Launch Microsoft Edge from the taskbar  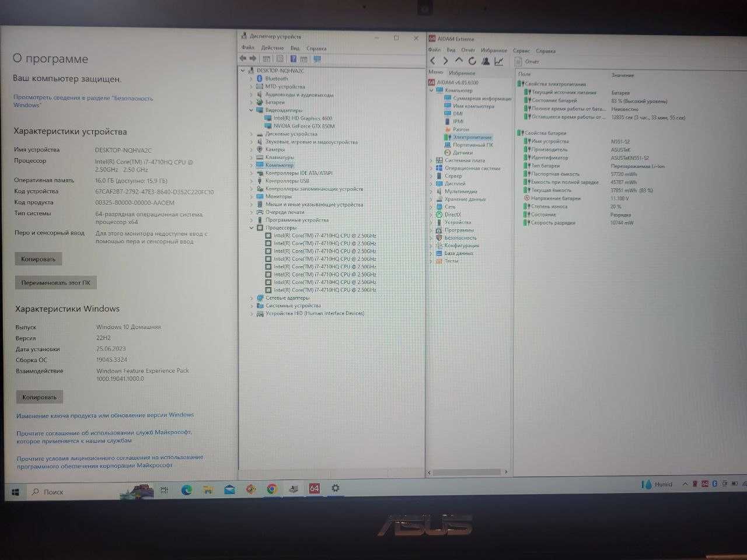point(187,490)
